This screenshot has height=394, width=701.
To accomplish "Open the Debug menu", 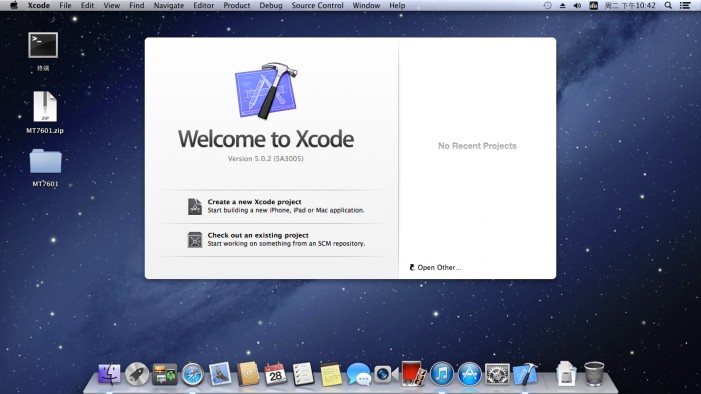I will point(271,5).
